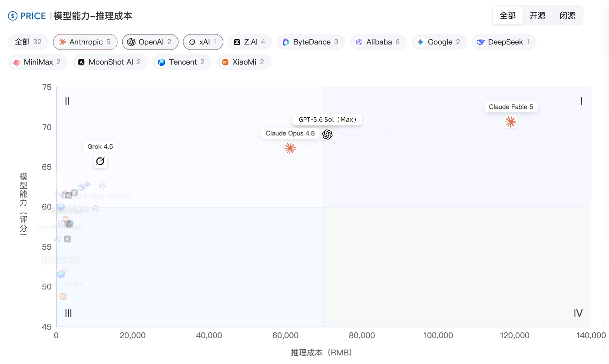Click the 推理成本 (RMB) x-axis title
The image size is (609, 364).
click(x=321, y=353)
